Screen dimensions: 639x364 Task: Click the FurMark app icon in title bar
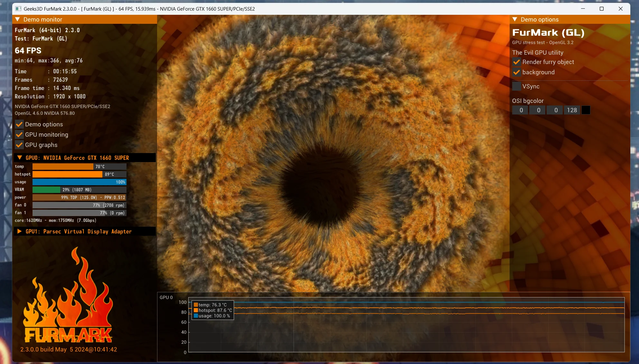pyautogui.click(x=18, y=9)
